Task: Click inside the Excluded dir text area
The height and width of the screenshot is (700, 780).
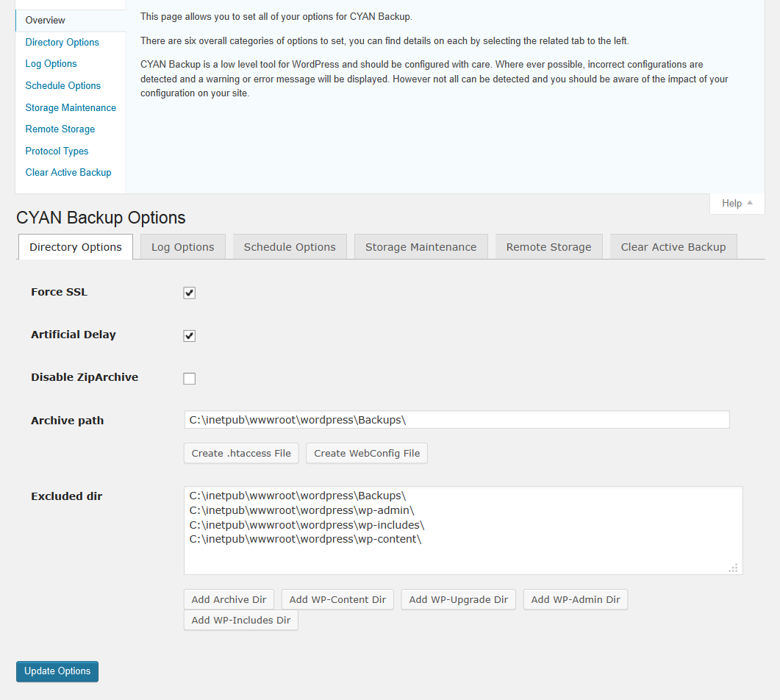Action: (463, 531)
